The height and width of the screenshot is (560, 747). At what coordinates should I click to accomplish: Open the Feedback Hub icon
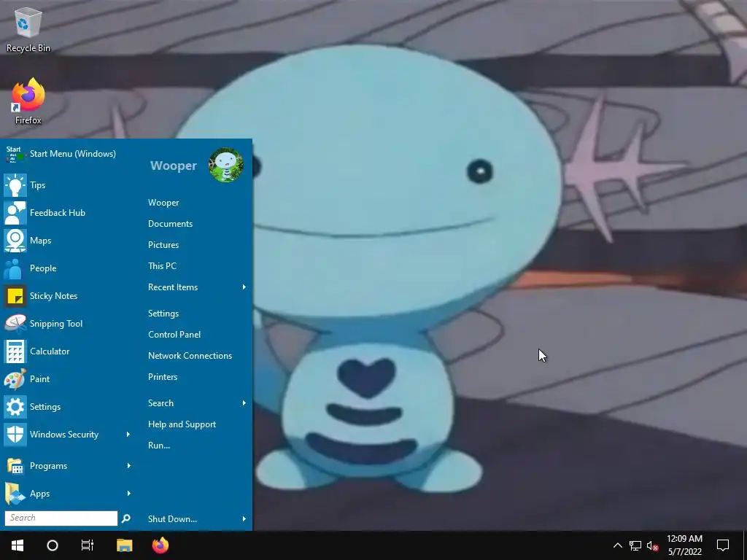point(15,213)
